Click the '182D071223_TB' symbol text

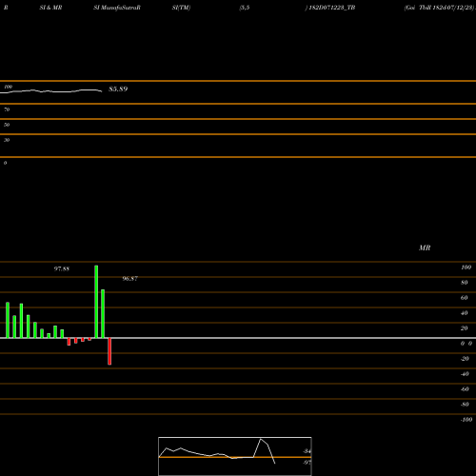coord(331,8)
